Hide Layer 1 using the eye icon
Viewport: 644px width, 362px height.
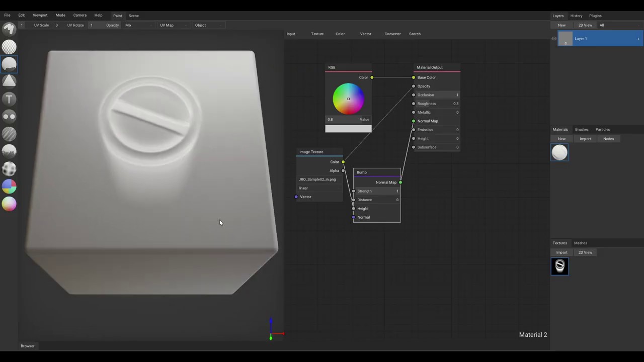click(554, 39)
